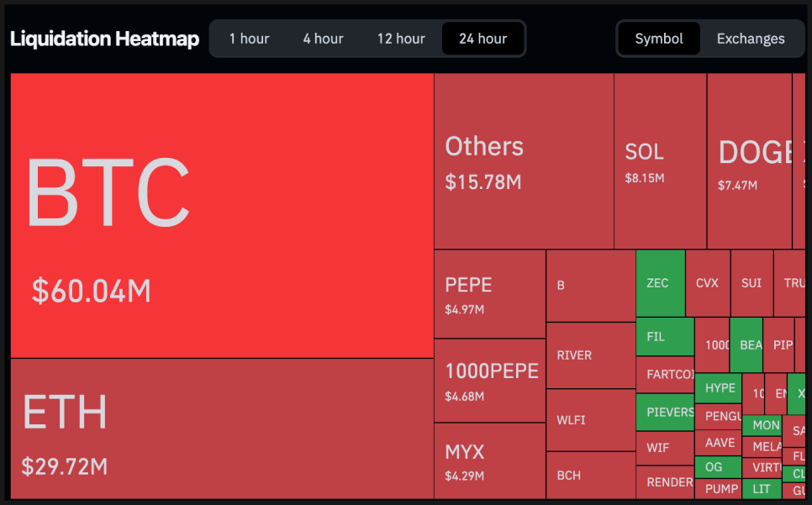
Task: Click the Liquidation Heatmap heading
Action: pos(104,39)
